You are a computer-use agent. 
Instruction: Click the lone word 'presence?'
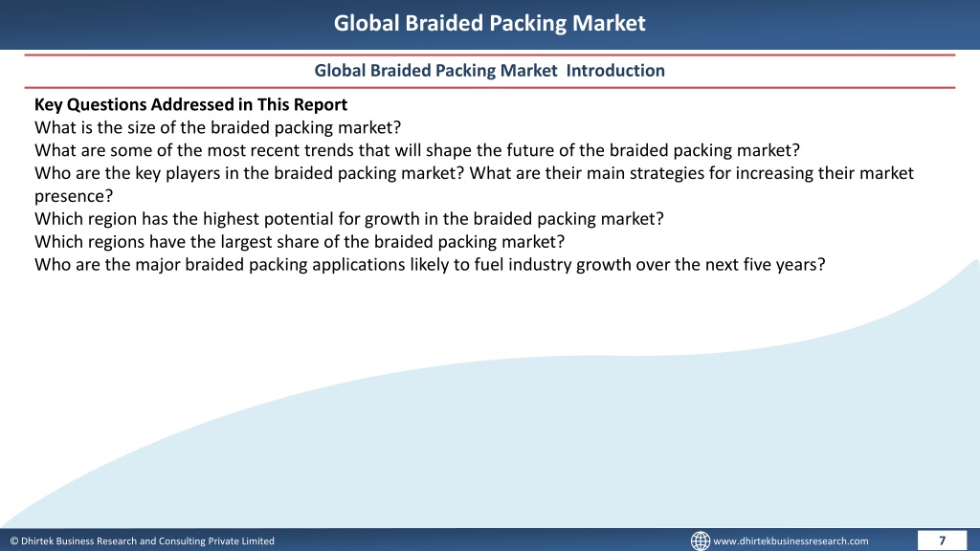pos(74,196)
